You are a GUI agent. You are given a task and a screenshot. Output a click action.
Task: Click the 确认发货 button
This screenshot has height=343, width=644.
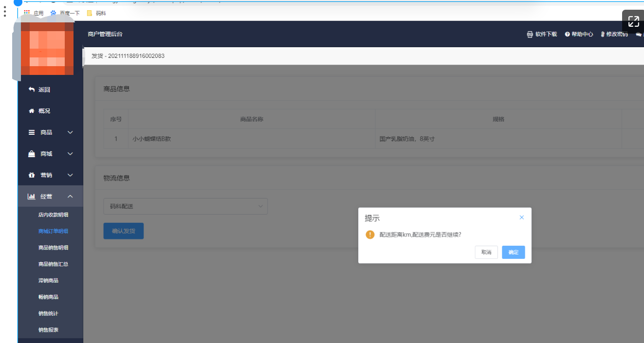tap(124, 231)
